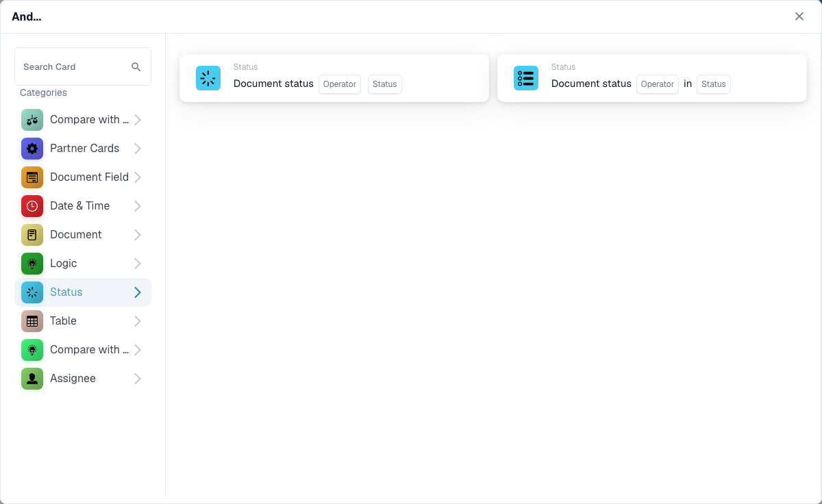
Task: Click the word 'in' on second card
Action: point(688,84)
